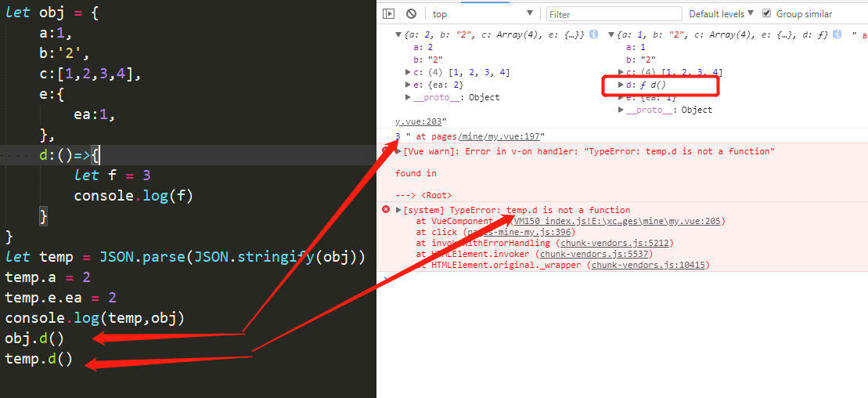Click the 'a: 2' property value
The image size is (868, 398).
pyautogui.click(x=421, y=47)
